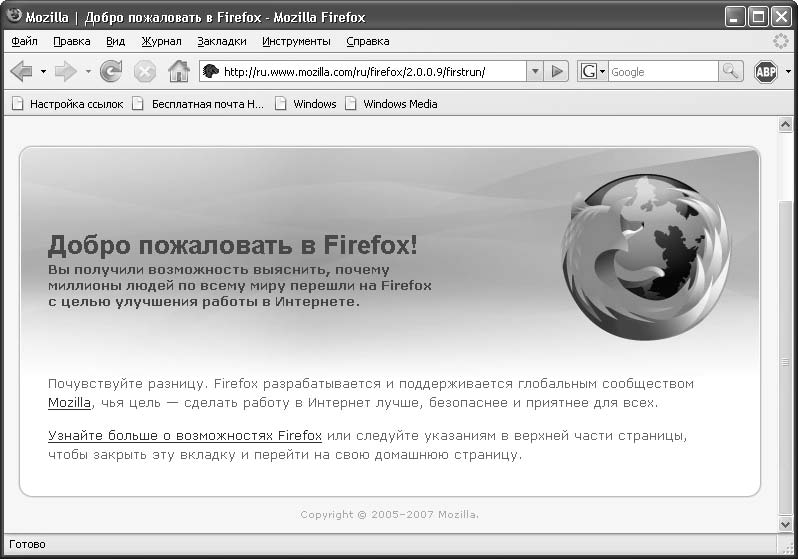Open the Инструменты menu

[x=296, y=41]
